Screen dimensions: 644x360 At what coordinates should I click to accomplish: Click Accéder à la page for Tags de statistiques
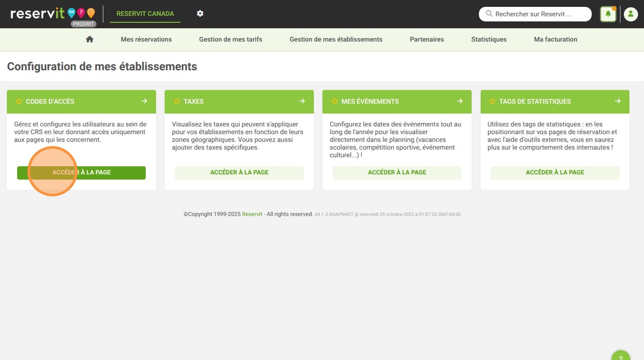555,173
